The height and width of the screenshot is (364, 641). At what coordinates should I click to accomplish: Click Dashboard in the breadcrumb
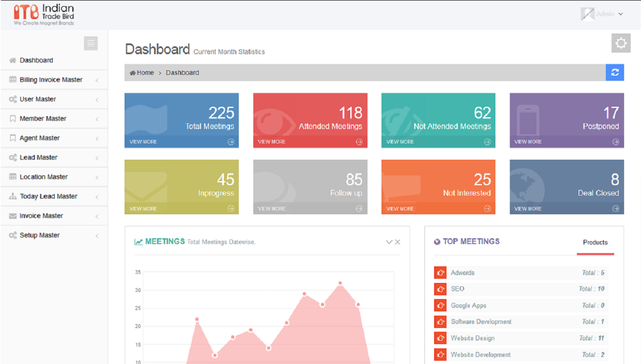point(182,73)
